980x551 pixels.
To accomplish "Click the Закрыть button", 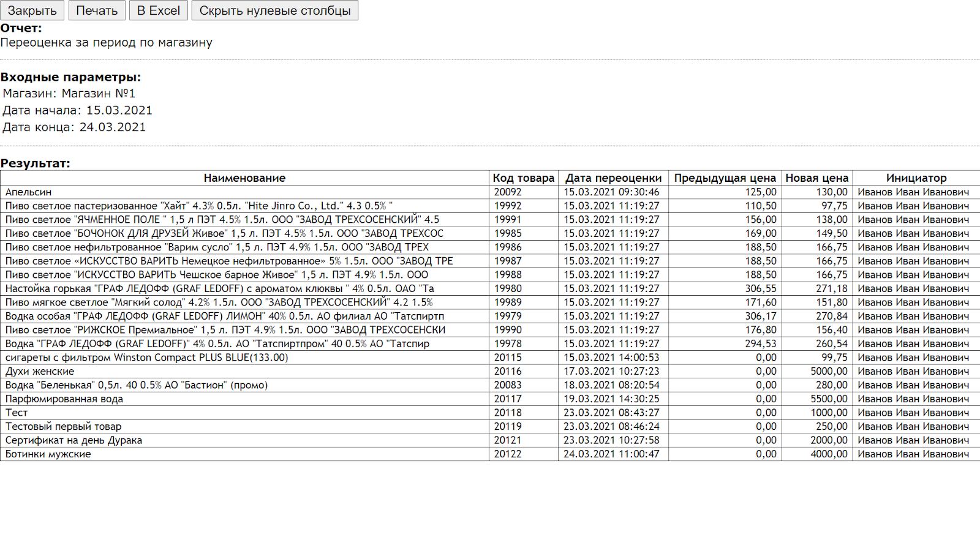I will tap(32, 10).
